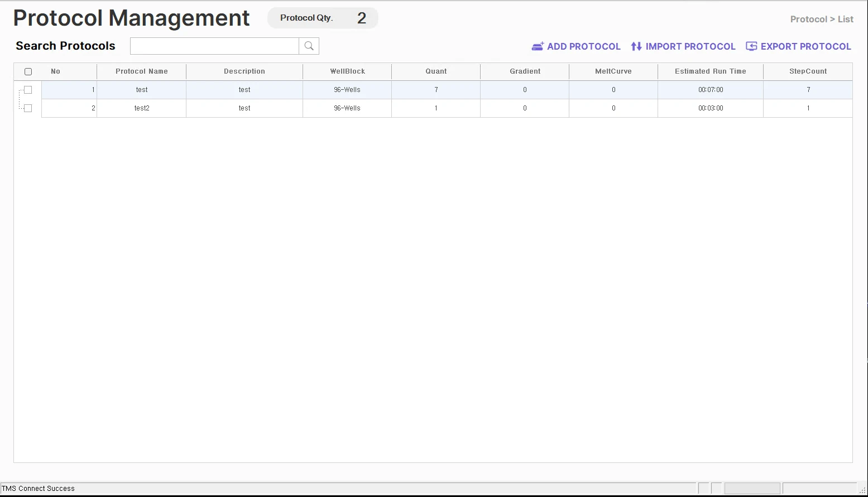Sort by Protocol Name column header
The width and height of the screenshot is (868, 497).
[x=142, y=71]
